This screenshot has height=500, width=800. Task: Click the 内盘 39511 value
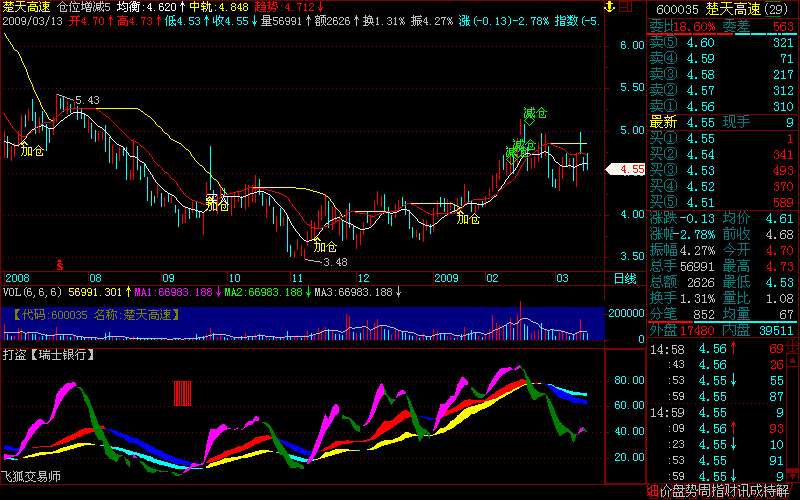pos(777,330)
